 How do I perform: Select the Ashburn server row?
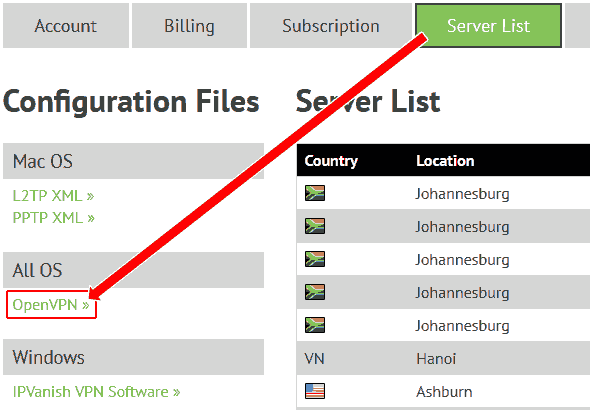coord(443,392)
